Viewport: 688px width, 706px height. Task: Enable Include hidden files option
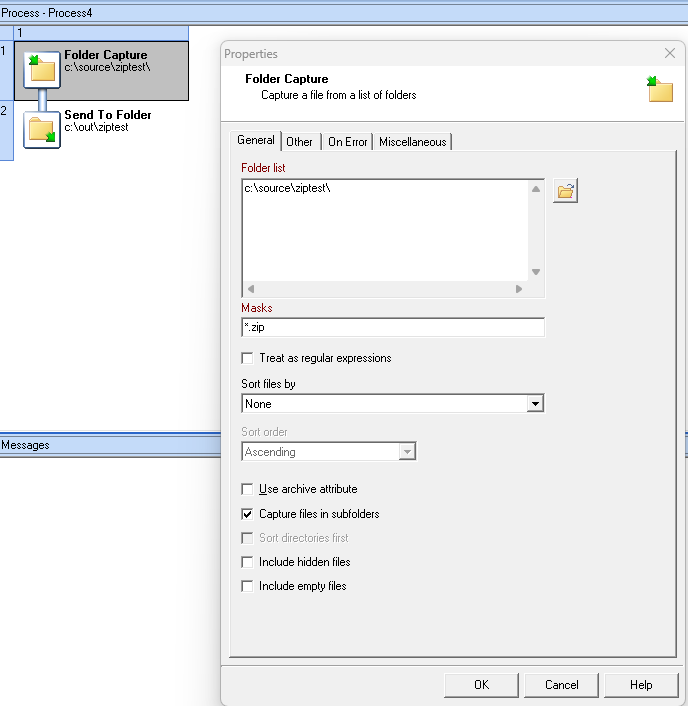[248, 562]
